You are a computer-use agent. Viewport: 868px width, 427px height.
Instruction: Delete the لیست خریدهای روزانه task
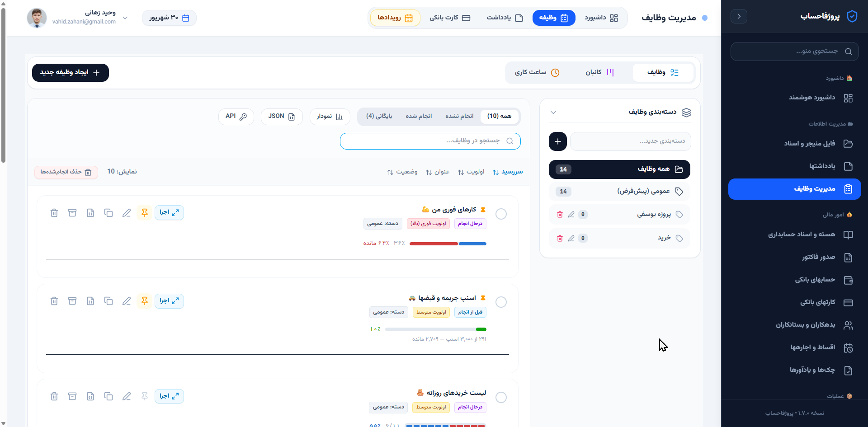coord(54,396)
